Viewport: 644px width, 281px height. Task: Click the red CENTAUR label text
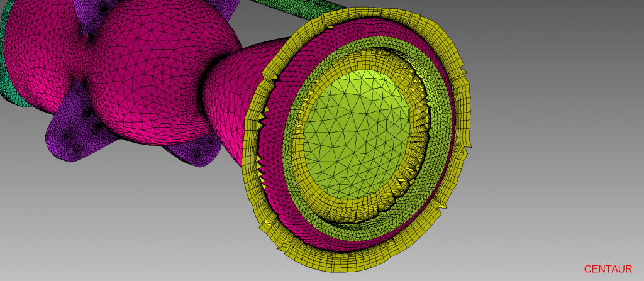[x=608, y=269]
